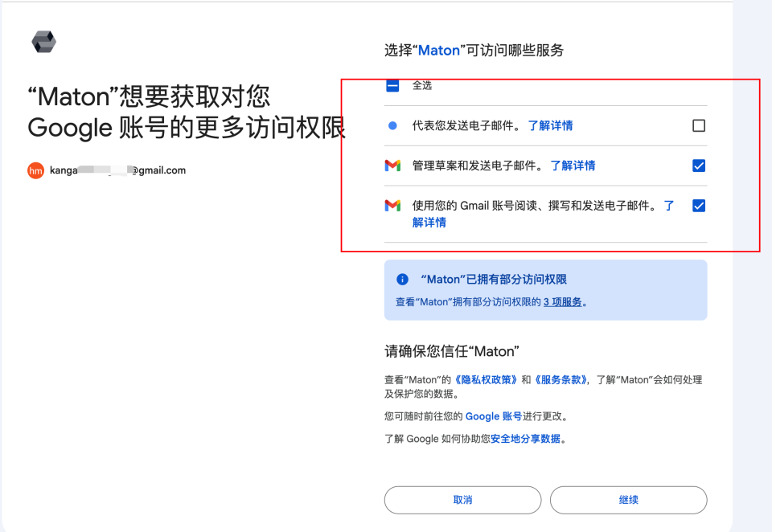Click the info icon in the blue notice box
This screenshot has height=532, width=772.
[401, 279]
